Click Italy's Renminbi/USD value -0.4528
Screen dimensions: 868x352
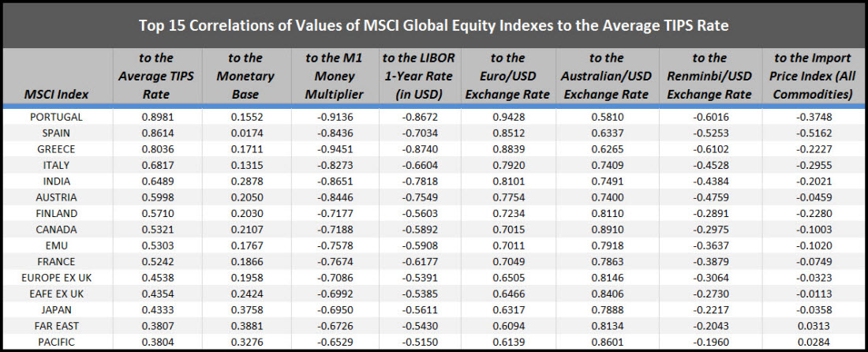(x=710, y=165)
